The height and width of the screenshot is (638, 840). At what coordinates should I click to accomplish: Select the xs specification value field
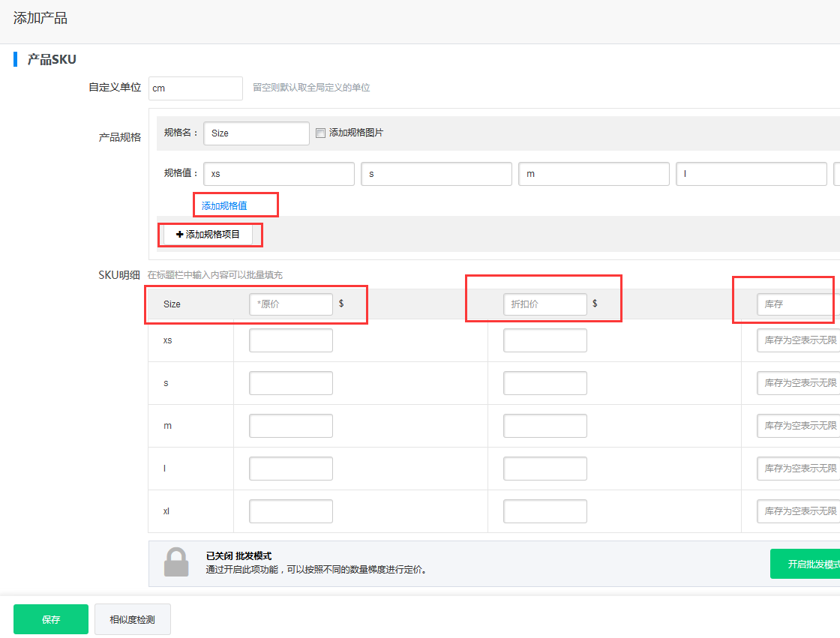tap(278, 174)
